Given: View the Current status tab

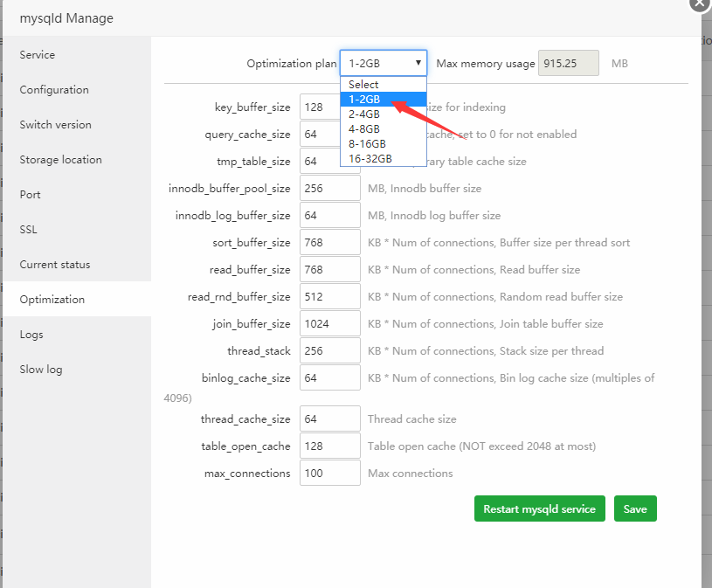Looking at the screenshot, I should [x=55, y=264].
